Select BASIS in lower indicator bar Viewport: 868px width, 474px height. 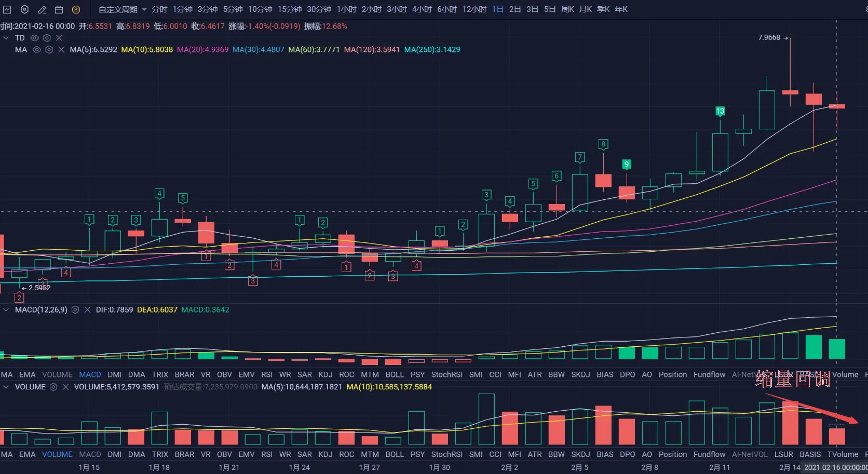pyautogui.click(x=810, y=454)
